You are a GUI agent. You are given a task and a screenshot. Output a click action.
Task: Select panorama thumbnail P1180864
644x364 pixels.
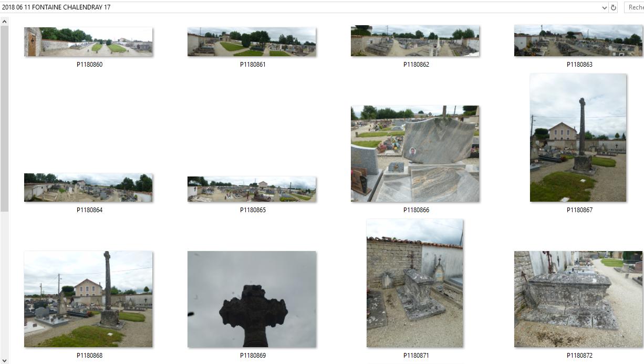(88, 188)
